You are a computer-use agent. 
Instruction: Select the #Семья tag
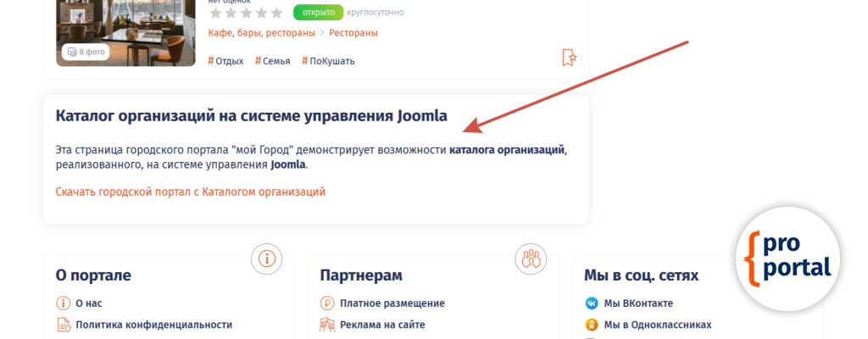(x=272, y=61)
